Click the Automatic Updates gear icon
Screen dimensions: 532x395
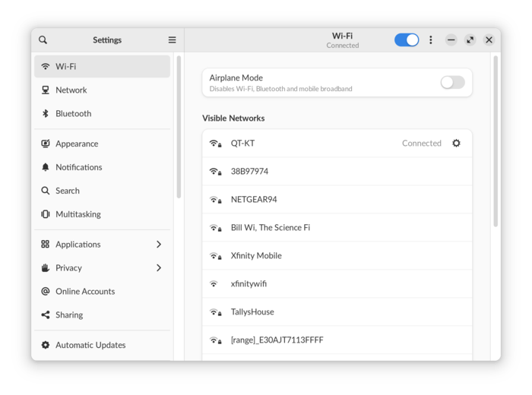coord(46,345)
